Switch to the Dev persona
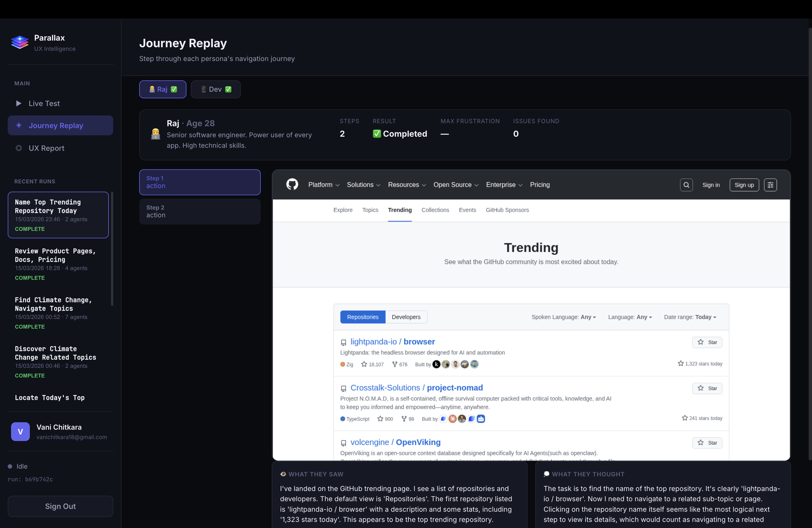The width and height of the screenshot is (812, 528). [216, 89]
